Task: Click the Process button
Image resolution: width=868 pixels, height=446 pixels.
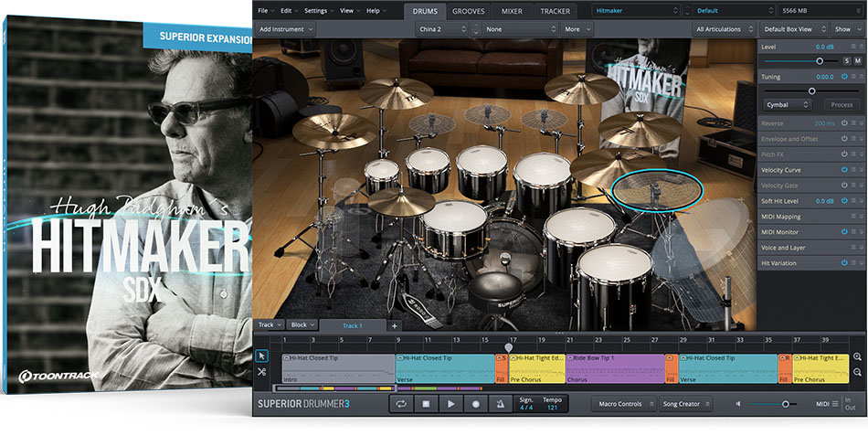Action: coord(842,104)
